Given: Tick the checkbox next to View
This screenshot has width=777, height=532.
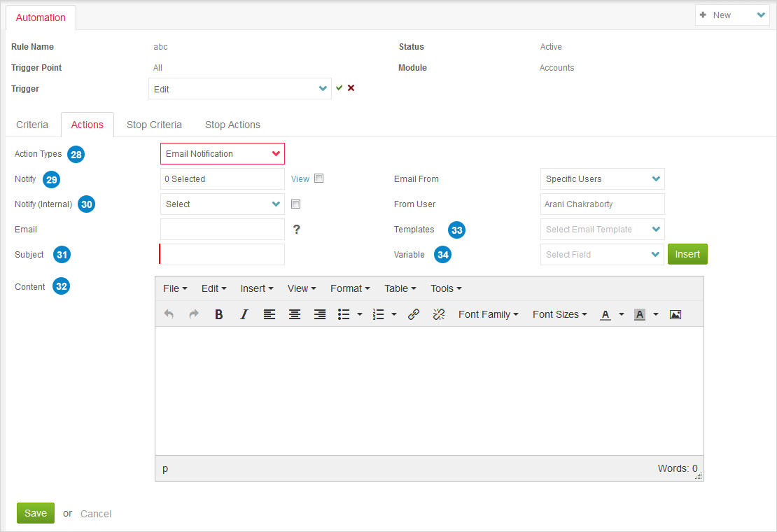Looking at the screenshot, I should (x=319, y=178).
